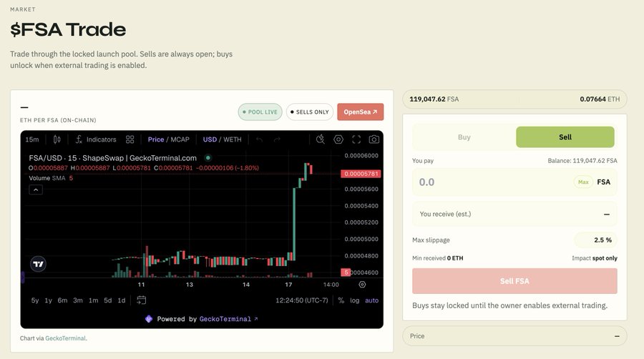This screenshot has height=359, width=644.
Task: Select the 5y date range
Action: [x=35, y=300]
